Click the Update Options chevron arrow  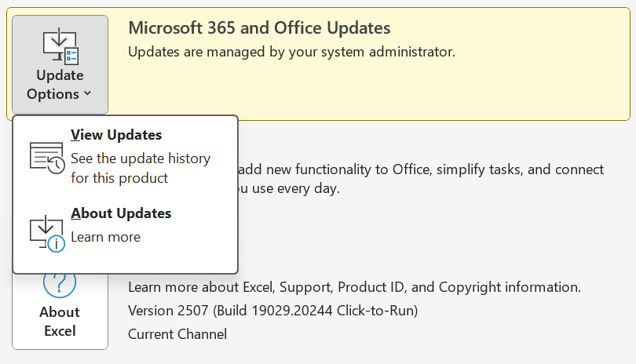pyautogui.click(x=87, y=93)
